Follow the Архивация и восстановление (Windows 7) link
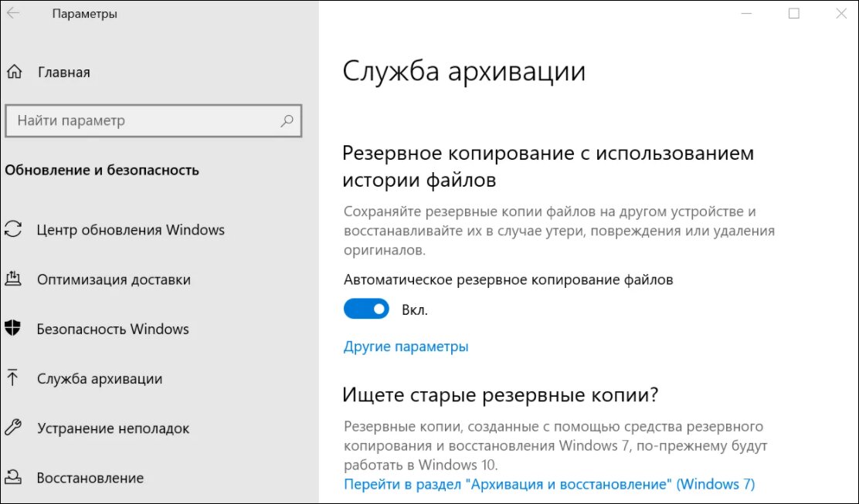This screenshot has width=859, height=504. [549, 484]
